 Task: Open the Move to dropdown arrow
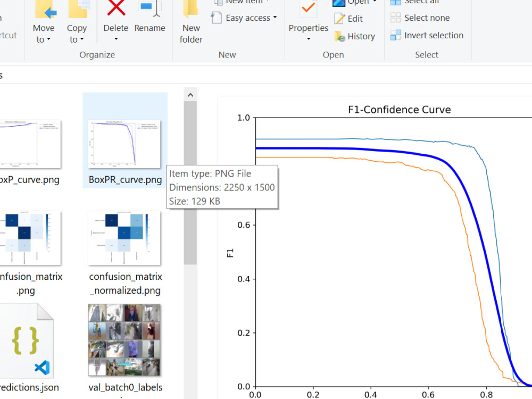49,39
